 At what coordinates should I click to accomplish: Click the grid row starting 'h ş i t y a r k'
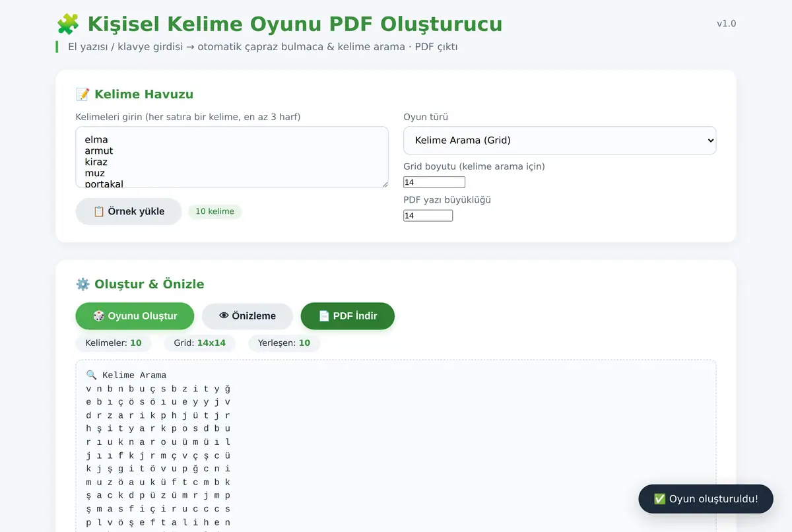point(158,429)
